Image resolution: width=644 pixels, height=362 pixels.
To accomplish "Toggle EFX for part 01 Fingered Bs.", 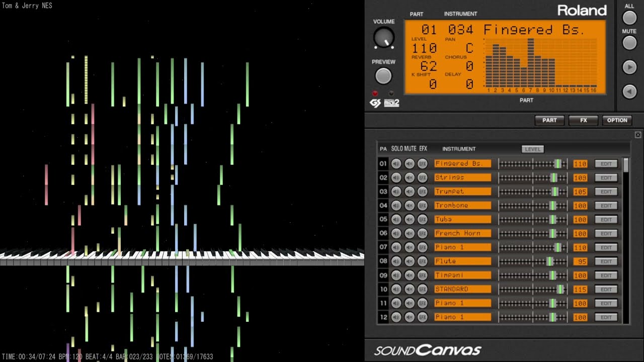I will (x=423, y=163).
